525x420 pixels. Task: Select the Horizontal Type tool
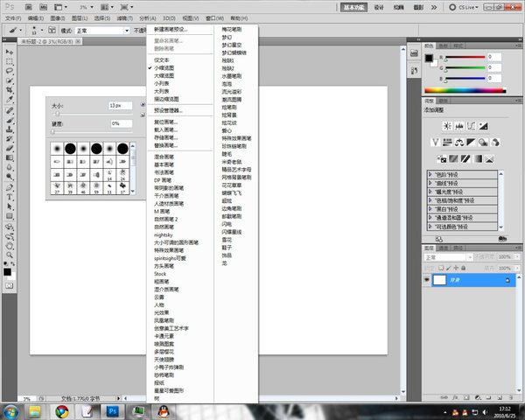10,195
